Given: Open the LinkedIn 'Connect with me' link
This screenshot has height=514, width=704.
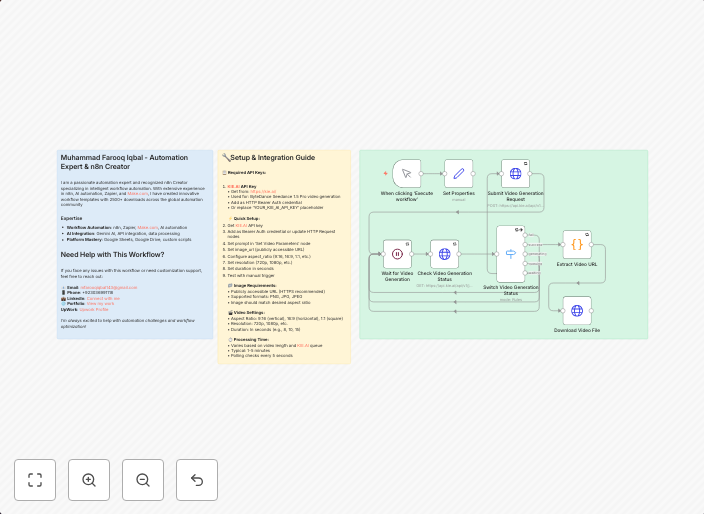Looking at the screenshot, I should [103, 298].
